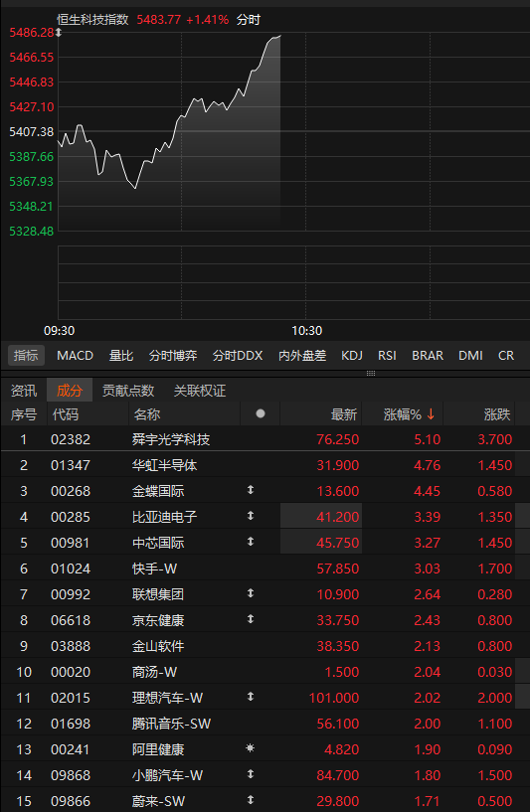Click the arrow icon in 联想集团 row
This screenshot has width=530, height=812.
click(x=251, y=593)
